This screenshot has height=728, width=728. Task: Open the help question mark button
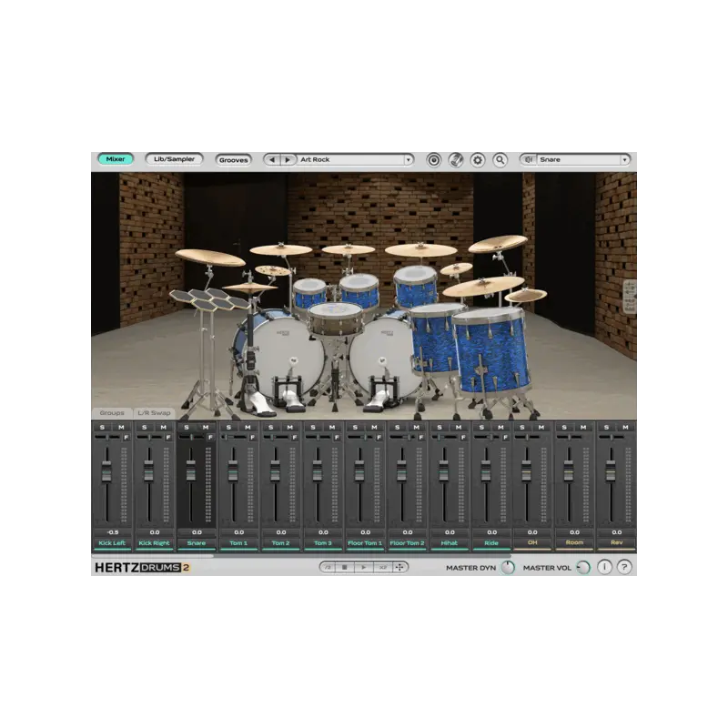pyautogui.click(x=624, y=567)
